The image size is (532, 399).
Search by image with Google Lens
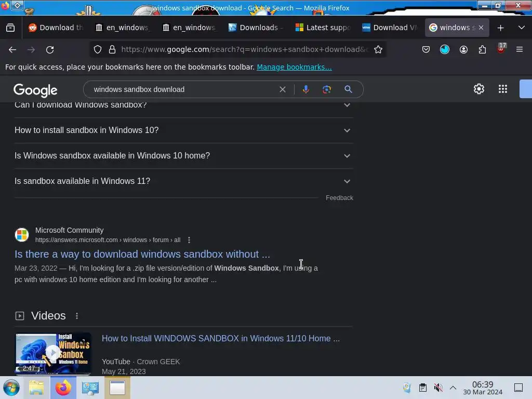point(326,89)
